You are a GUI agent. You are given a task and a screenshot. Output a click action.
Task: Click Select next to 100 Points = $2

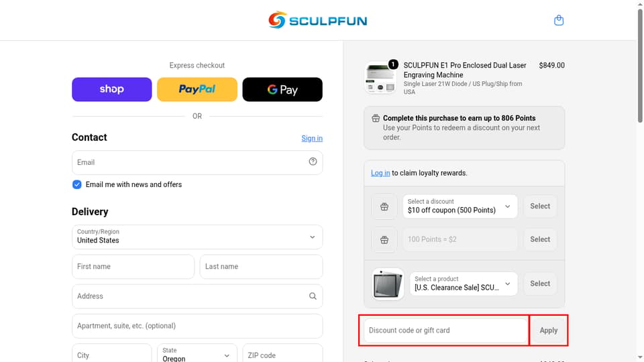click(539, 239)
